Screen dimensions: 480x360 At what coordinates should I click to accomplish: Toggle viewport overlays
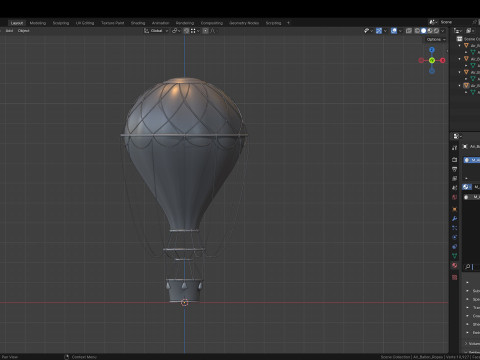394,31
